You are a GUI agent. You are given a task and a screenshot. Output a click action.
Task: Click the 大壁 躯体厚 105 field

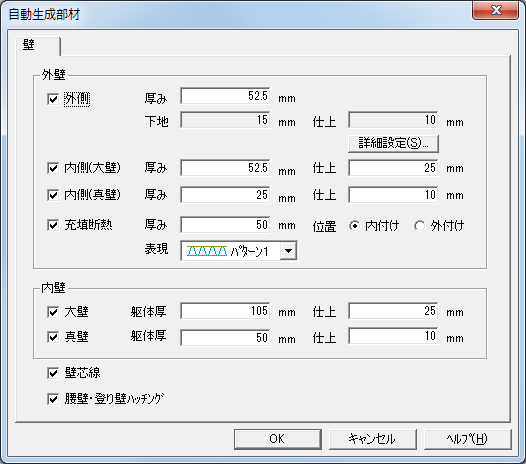[225, 311]
